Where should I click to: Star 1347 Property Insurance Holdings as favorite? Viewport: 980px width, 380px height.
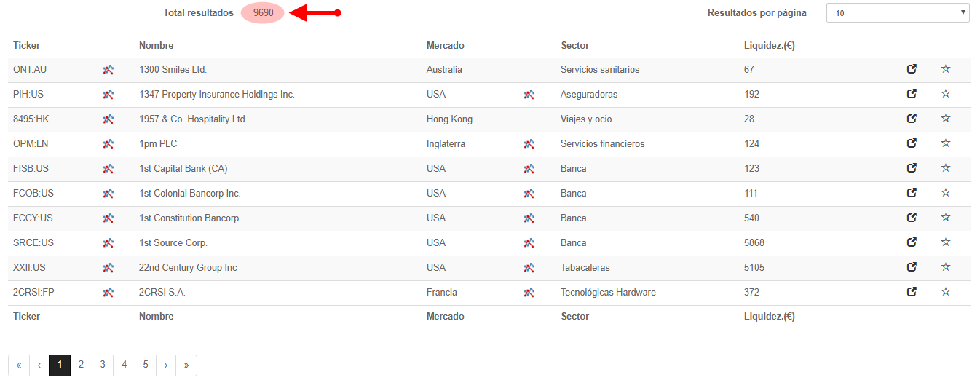click(946, 94)
